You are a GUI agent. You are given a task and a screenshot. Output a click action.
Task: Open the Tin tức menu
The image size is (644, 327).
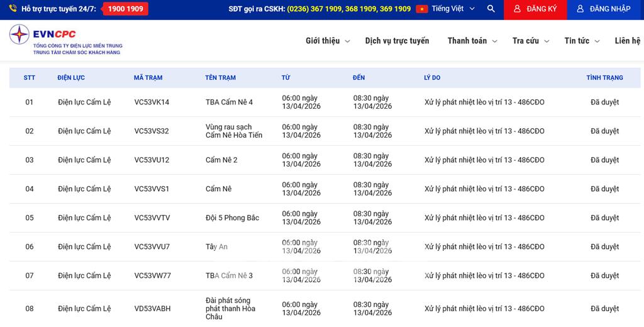[582, 41]
